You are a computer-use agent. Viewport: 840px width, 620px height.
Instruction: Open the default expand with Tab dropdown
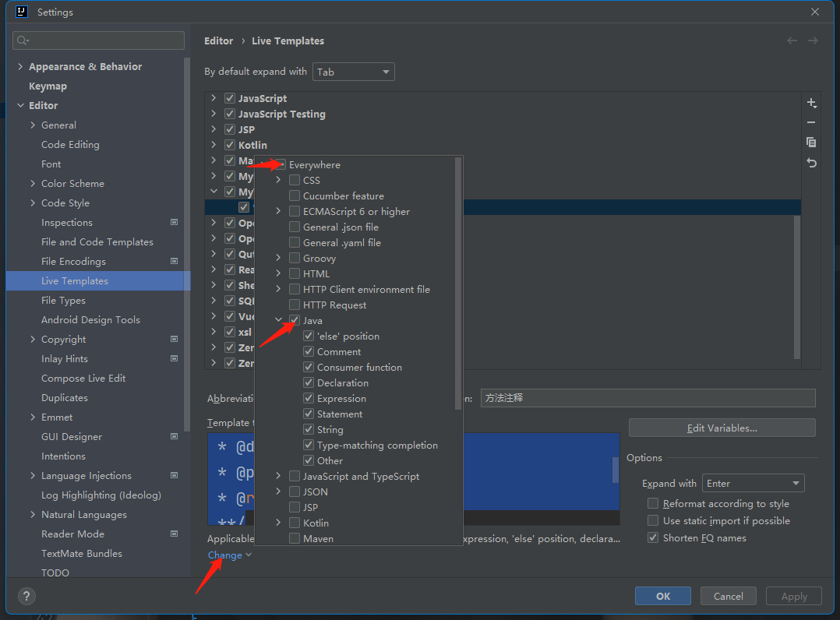[x=354, y=72]
